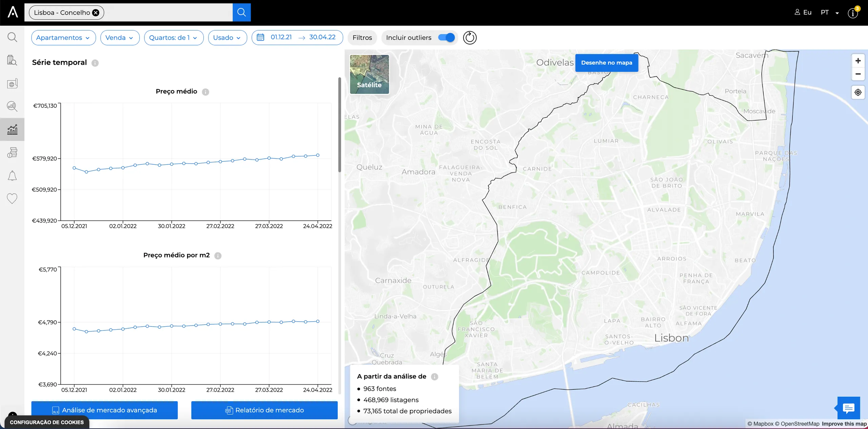
Task: Toggle the Incluir outliers switch
Action: click(446, 38)
